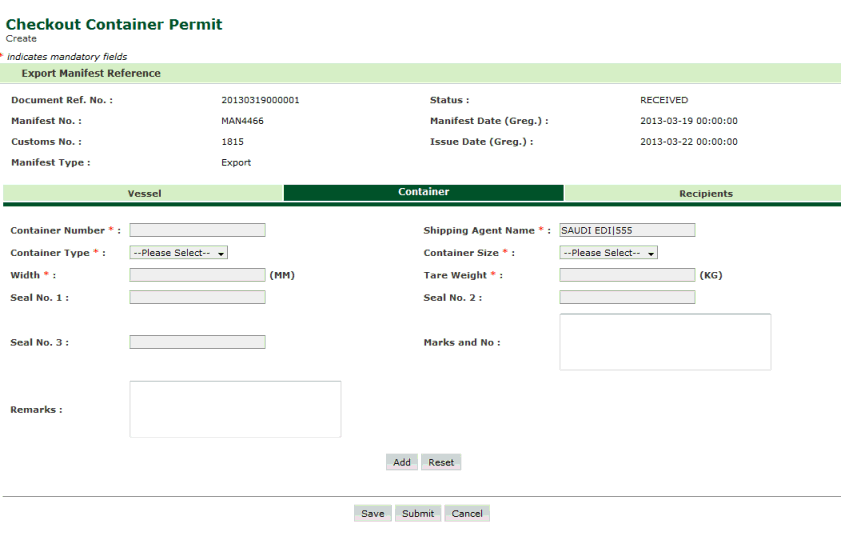Click the Reset button

click(x=441, y=462)
